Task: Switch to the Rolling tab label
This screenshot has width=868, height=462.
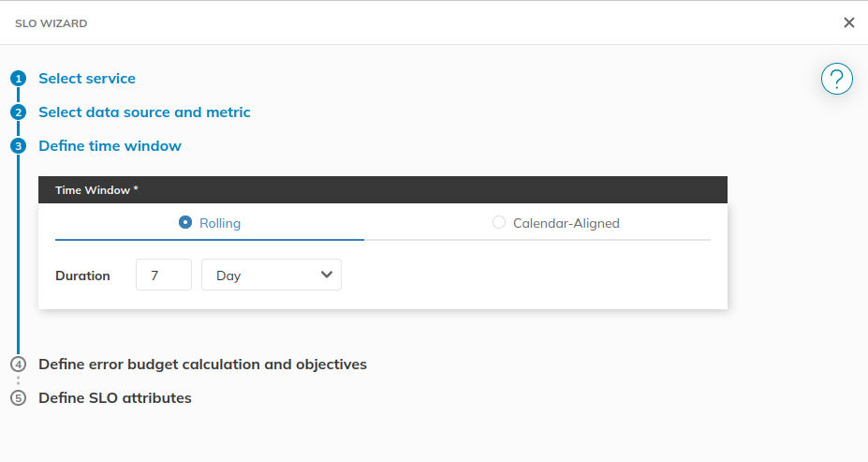Action: coord(220,223)
